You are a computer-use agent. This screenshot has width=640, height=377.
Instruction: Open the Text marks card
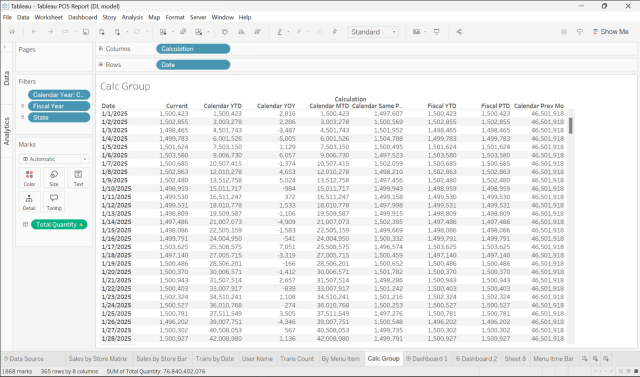(x=78, y=178)
